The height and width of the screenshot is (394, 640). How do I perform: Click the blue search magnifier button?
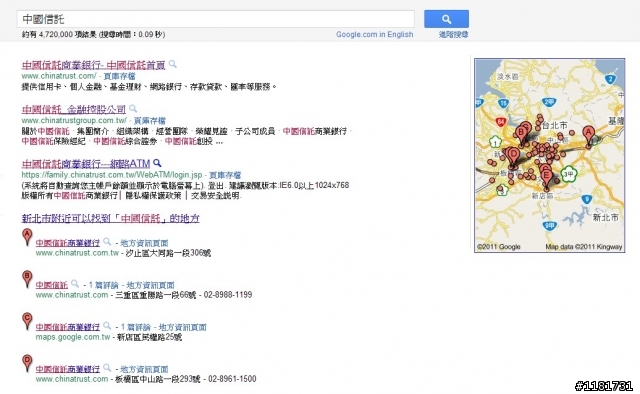pos(446,19)
